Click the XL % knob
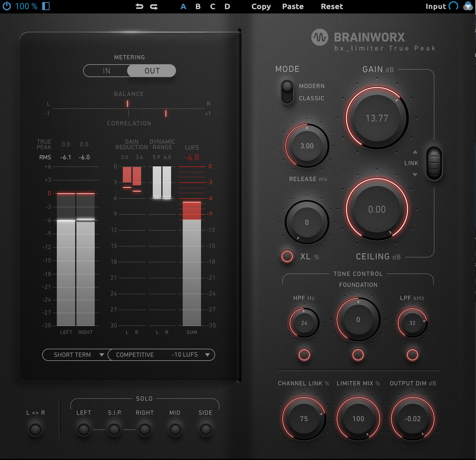This screenshot has width=476, height=460. tap(307, 222)
